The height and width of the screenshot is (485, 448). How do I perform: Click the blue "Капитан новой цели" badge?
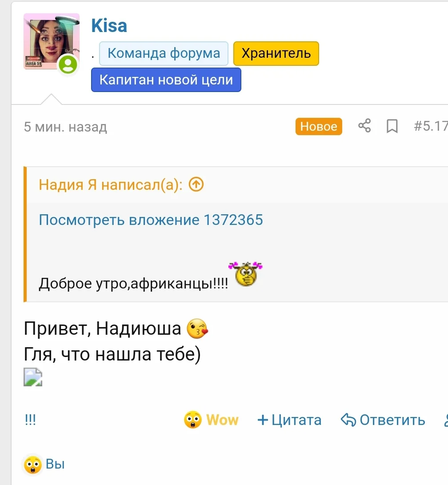[166, 80]
